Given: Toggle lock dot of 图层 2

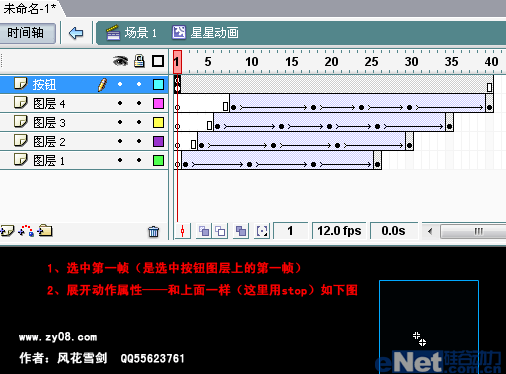Looking at the screenshot, I should 139,141.
